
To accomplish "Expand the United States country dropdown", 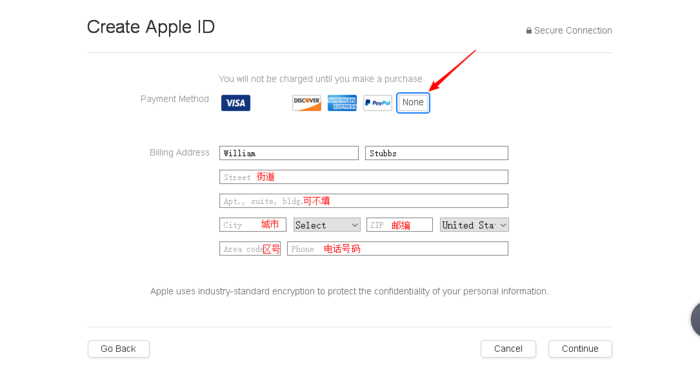I will [474, 225].
